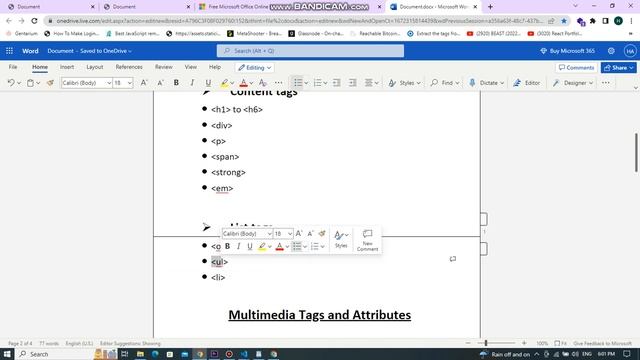Undo the last action in ribbon
The height and width of the screenshot is (360, 640).
[x=11, y=83]
